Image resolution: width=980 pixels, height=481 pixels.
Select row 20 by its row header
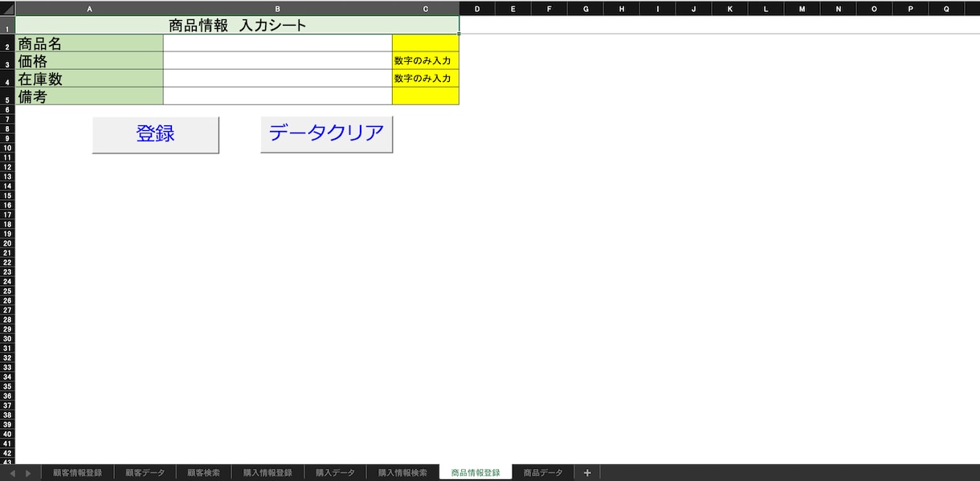(x=7, y=243)
